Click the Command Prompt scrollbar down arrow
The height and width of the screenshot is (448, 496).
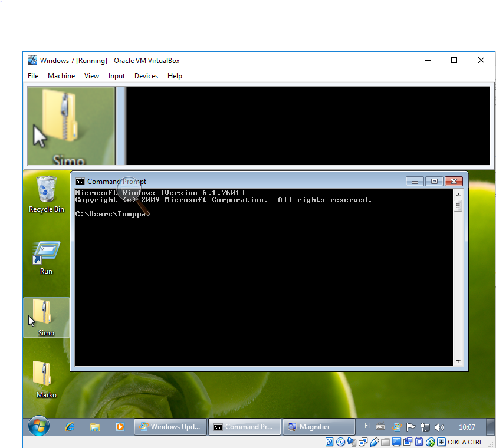click(x=458, y=361)
